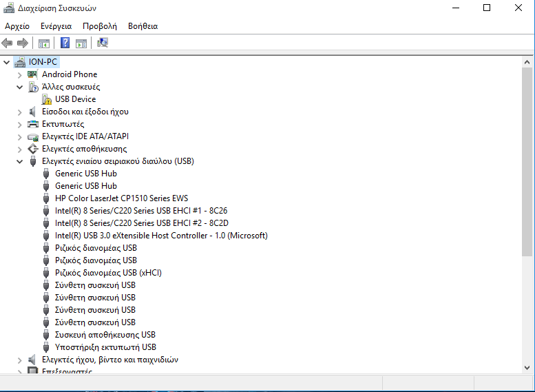The image size is (535, 392).
Task: Select the USB Device with warning icon
Action: tap(75, 99)
